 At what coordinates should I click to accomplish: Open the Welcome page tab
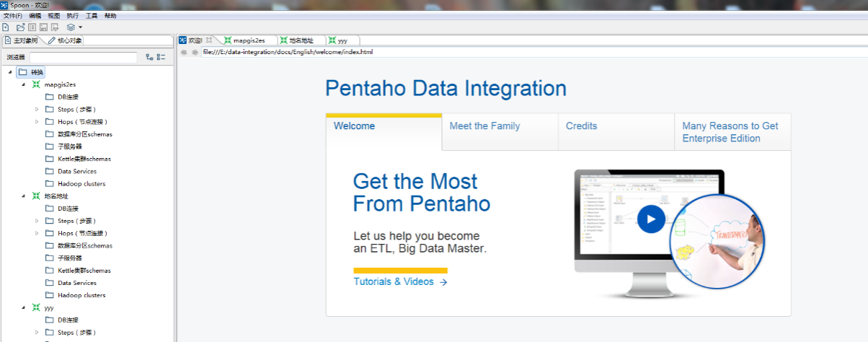[x=384, y=131]
